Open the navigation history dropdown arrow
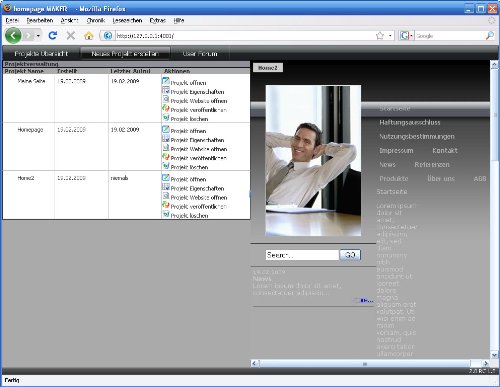The height and width of the screenshot is (387, 500). (x=38, y=36)
